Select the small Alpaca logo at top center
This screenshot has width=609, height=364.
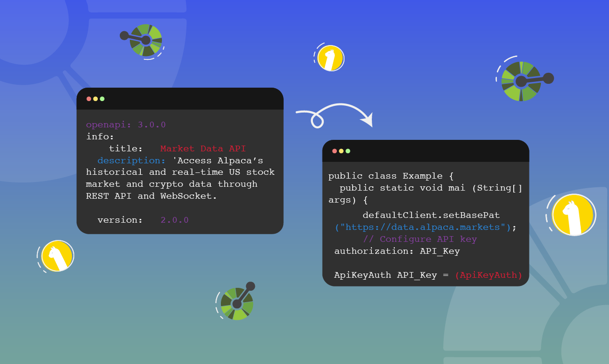pos(331,58)
